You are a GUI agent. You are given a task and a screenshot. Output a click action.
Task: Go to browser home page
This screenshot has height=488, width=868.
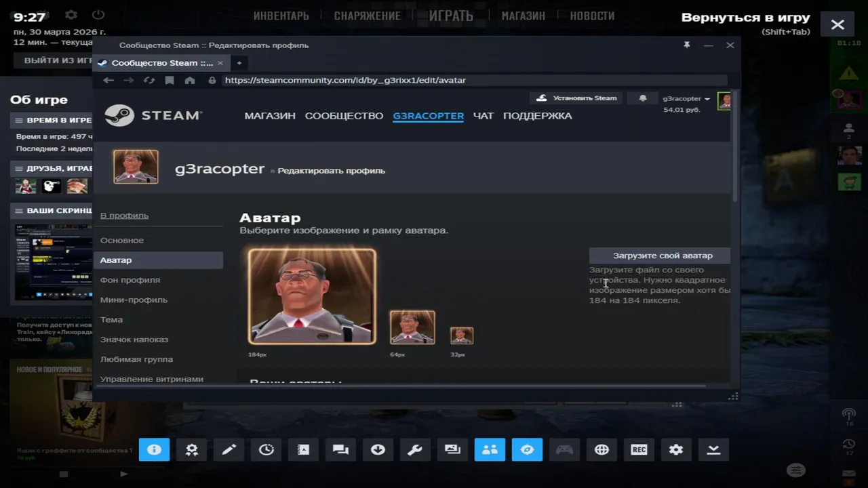click(x=190, y=80)
